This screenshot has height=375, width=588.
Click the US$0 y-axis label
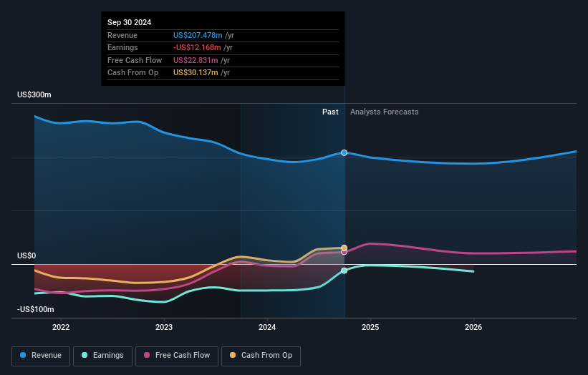[26, 256]
